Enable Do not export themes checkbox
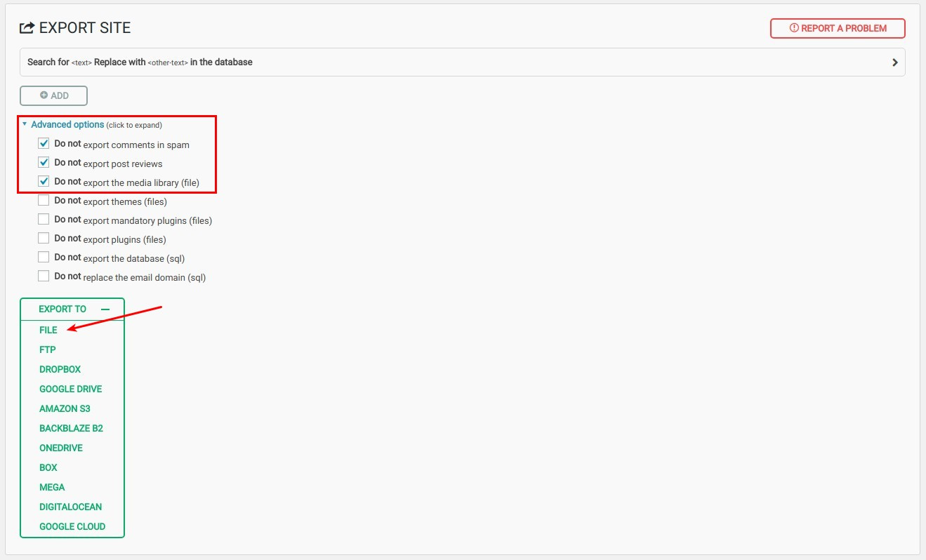Viewport: 926px width, 560px height. pos(44,201)
